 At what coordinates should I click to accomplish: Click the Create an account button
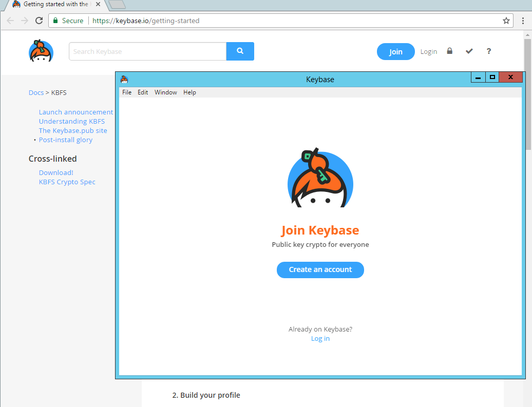[320, 269]
